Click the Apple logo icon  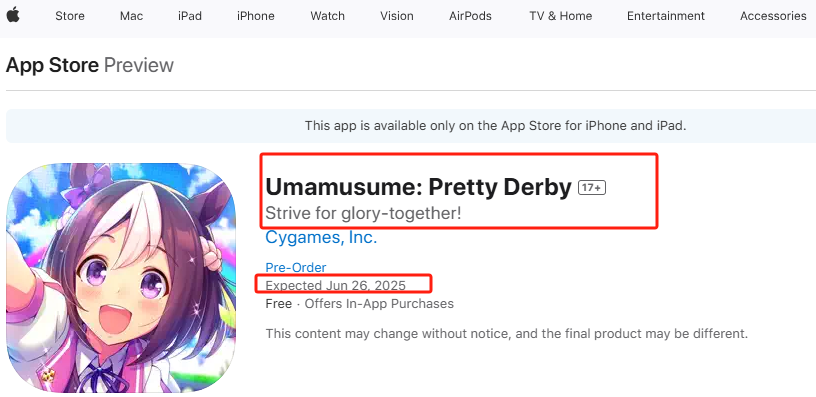click(x=13, y=16)
